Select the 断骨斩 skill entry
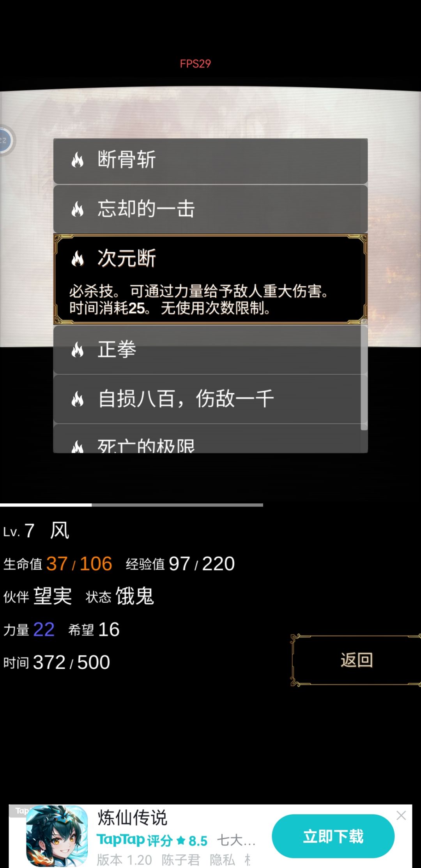The image size is (421, 868). tap(210, 161)
